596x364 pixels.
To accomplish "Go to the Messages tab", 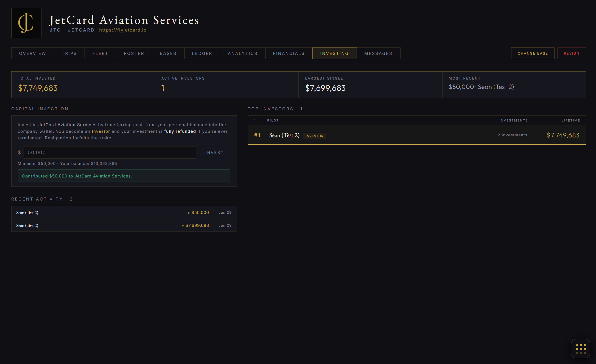I will pos(378,53).
